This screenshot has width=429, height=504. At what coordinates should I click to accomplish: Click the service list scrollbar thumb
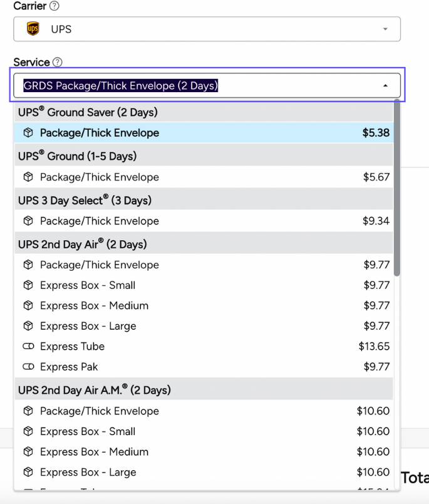tap(397, 188)
